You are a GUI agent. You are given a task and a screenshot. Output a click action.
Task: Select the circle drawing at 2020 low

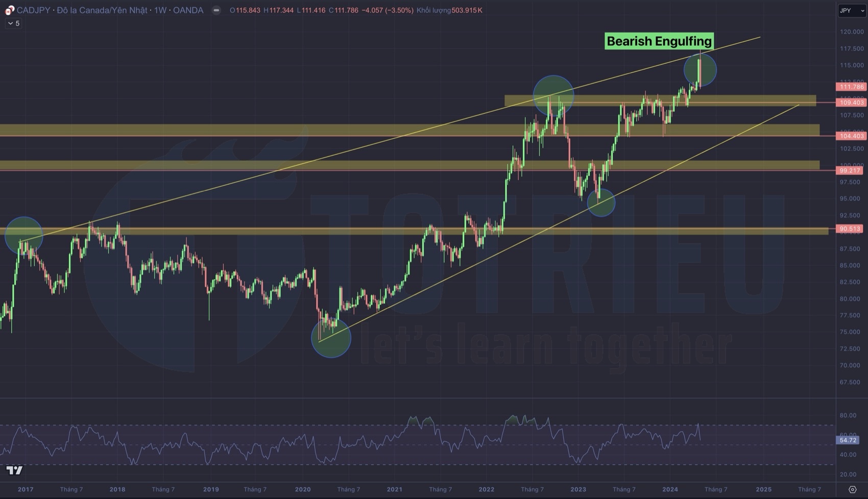331,337
